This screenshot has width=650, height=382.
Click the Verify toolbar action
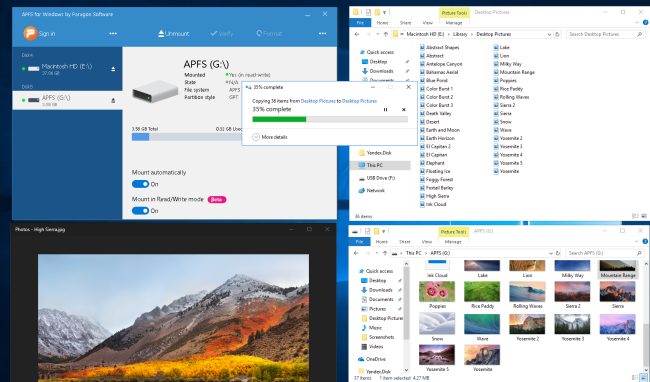(x=222, y=34)
